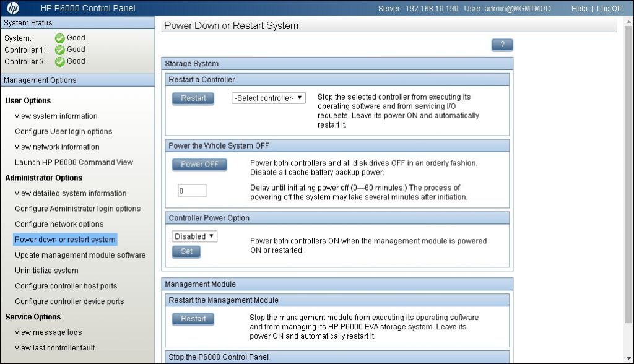634x364 pixels.
Task: Click the Management Module section header
Action: (337, 284)
